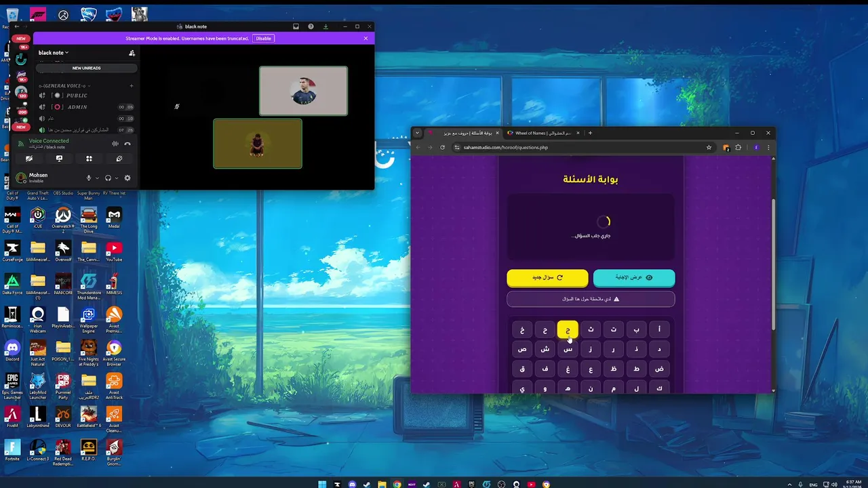868x488 pixels.
Task: Deafen Discord headphones
Action: [108, 178]
